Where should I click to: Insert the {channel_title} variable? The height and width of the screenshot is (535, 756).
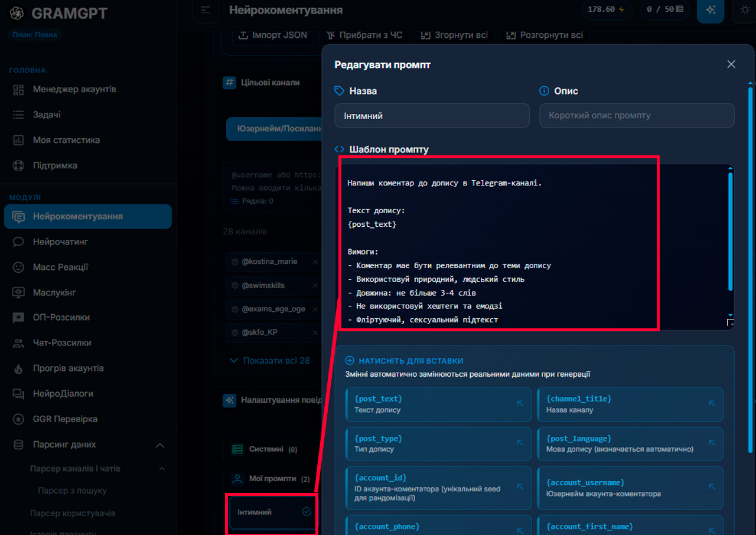click(630, 404)
